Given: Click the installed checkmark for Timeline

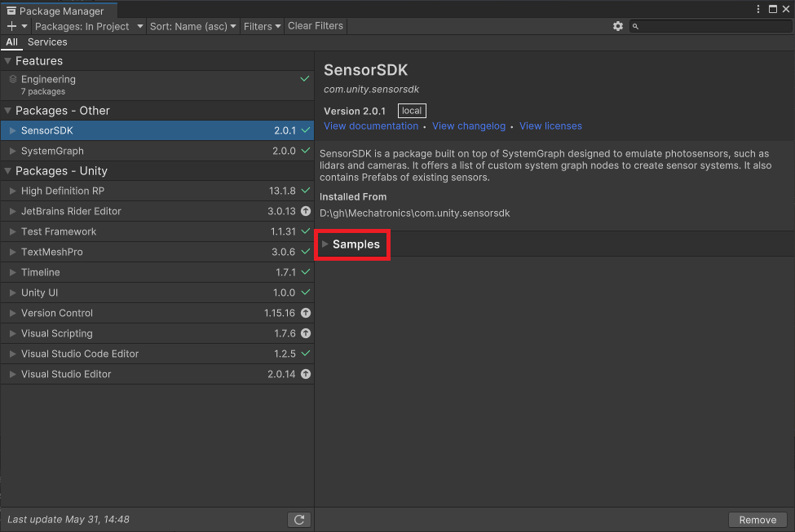Looking at the screenshot, I should (x=306, y=272).
